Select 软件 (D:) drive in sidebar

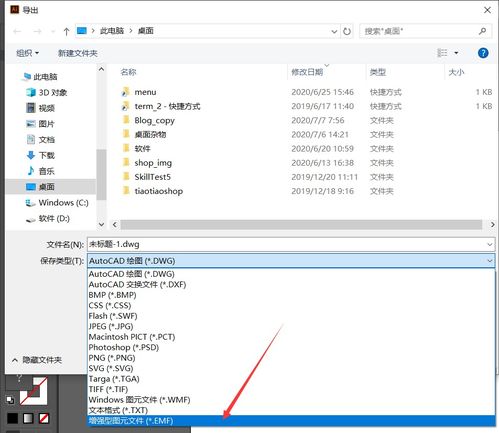[48, 218]
